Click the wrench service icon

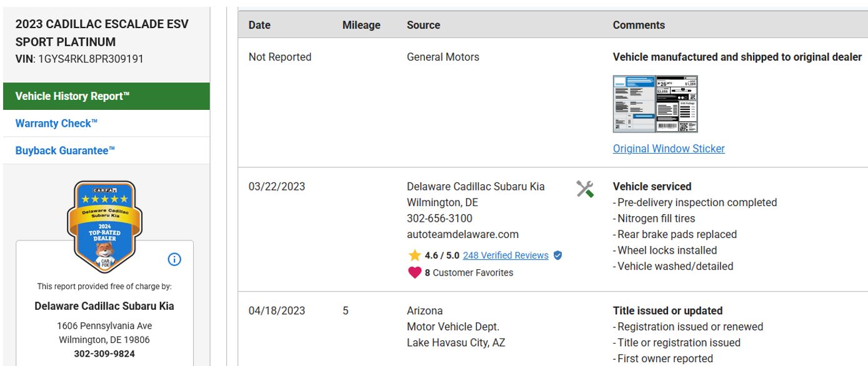tap(585, 189)
